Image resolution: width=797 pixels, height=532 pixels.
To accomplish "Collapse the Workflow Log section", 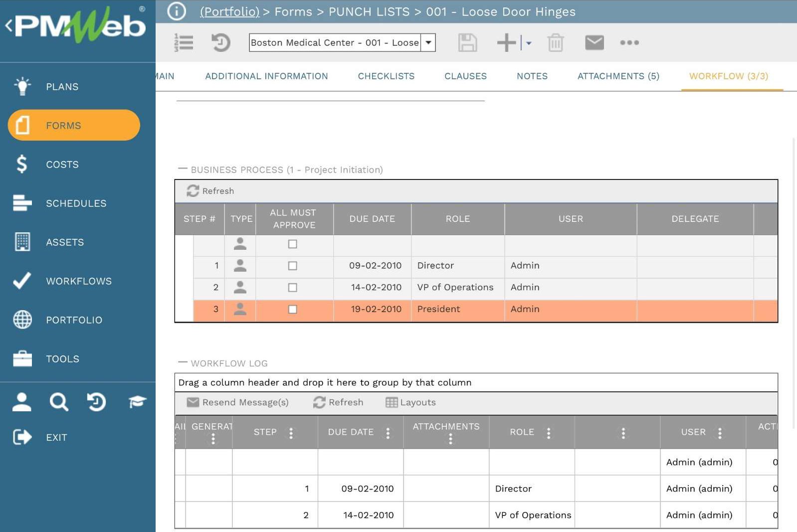I will (183, 362).
